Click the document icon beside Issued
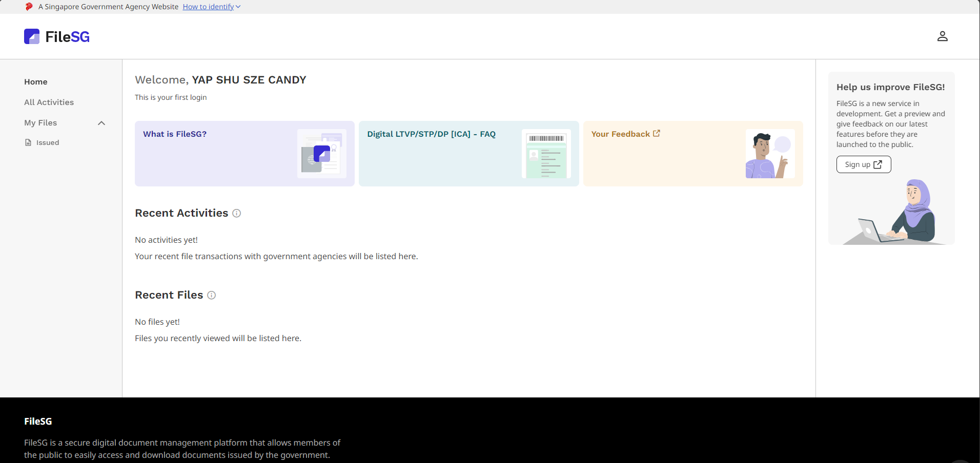980x463 pixels. pos(28,142)
